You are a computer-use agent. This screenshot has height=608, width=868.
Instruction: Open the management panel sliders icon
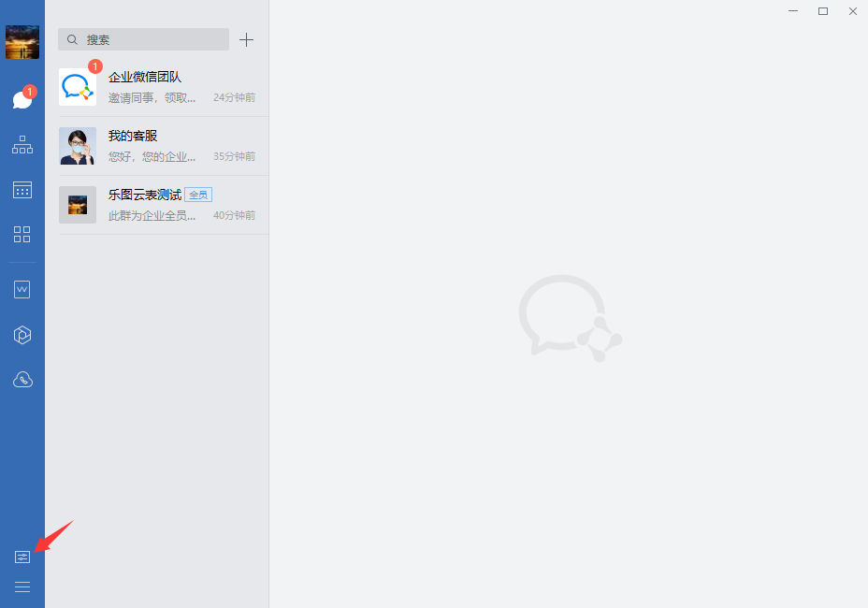tap(22, 557)
